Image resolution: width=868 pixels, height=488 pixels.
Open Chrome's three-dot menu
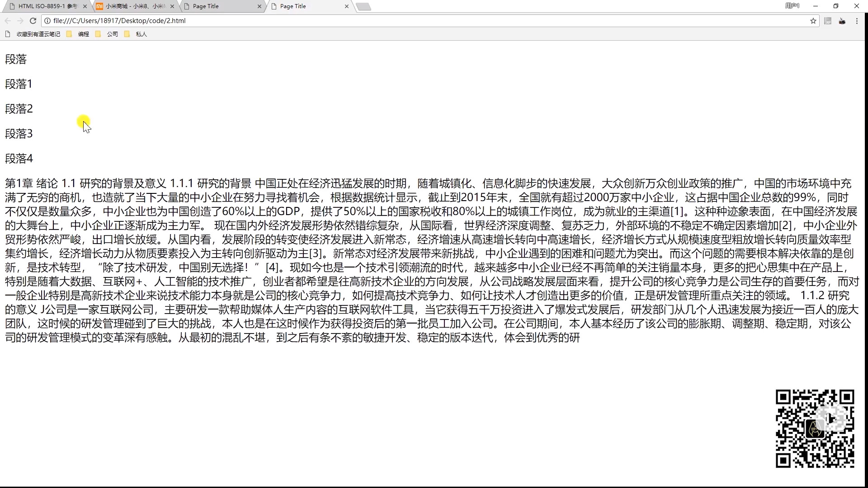[x=857, y=21]
